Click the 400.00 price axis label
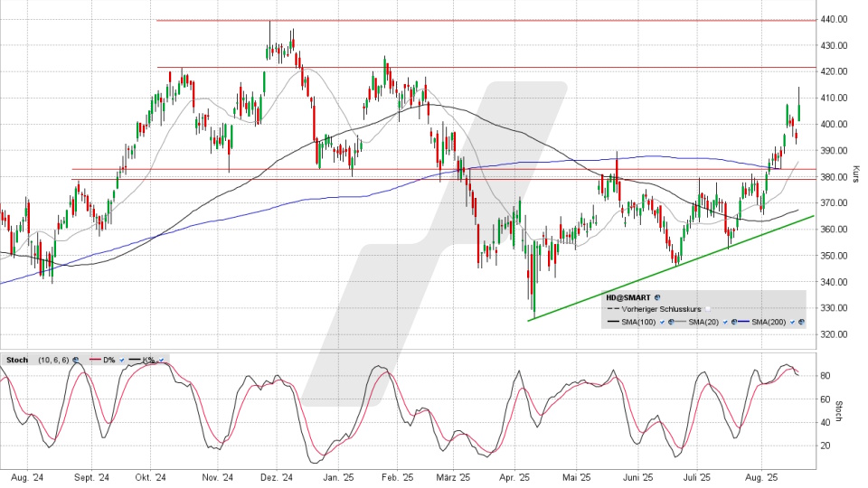The width and height of the screenshot is (868, 488). 835,125
